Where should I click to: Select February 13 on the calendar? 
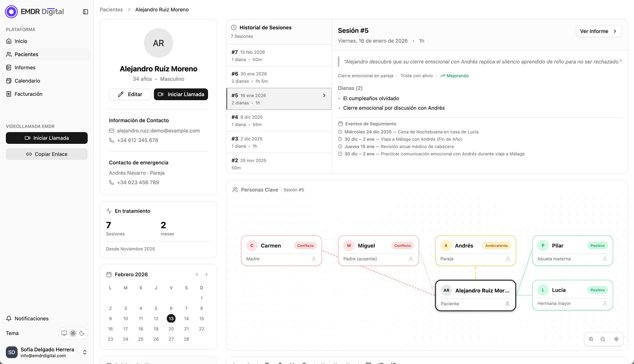coord(171,318)
